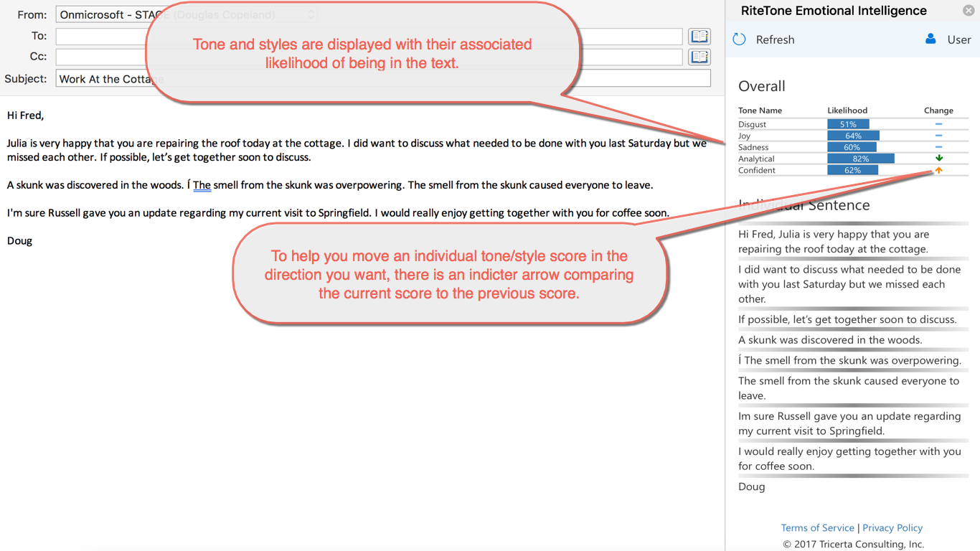Click the Disgust no-change dash indicator
Viewport: 980px width, 551px height.
938,124
